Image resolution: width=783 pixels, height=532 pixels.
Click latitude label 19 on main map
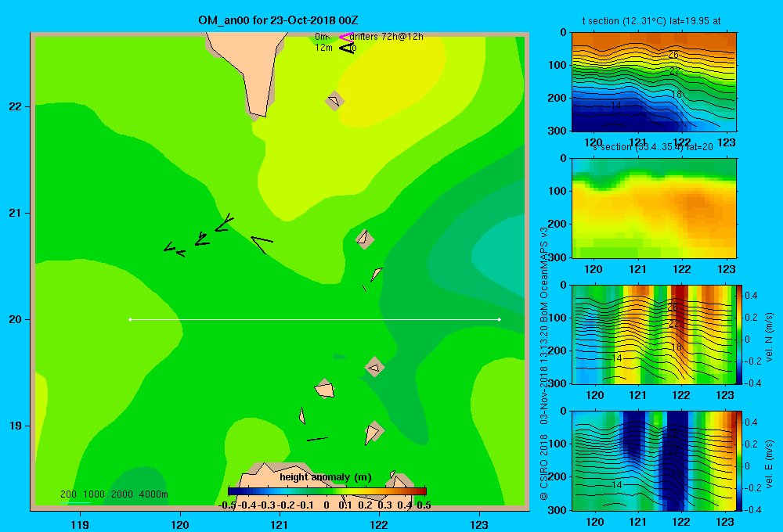point(16,426)
